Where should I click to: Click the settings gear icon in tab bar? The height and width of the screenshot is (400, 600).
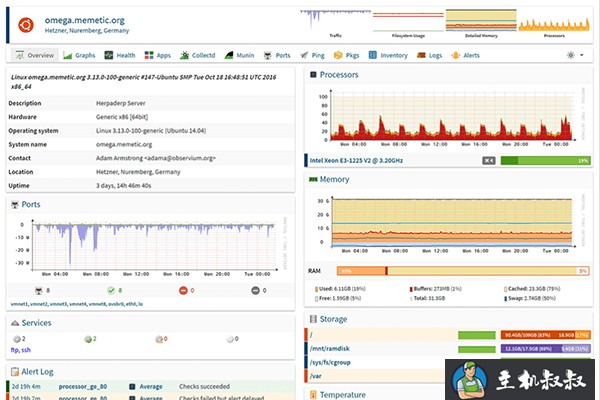point(571,55)
